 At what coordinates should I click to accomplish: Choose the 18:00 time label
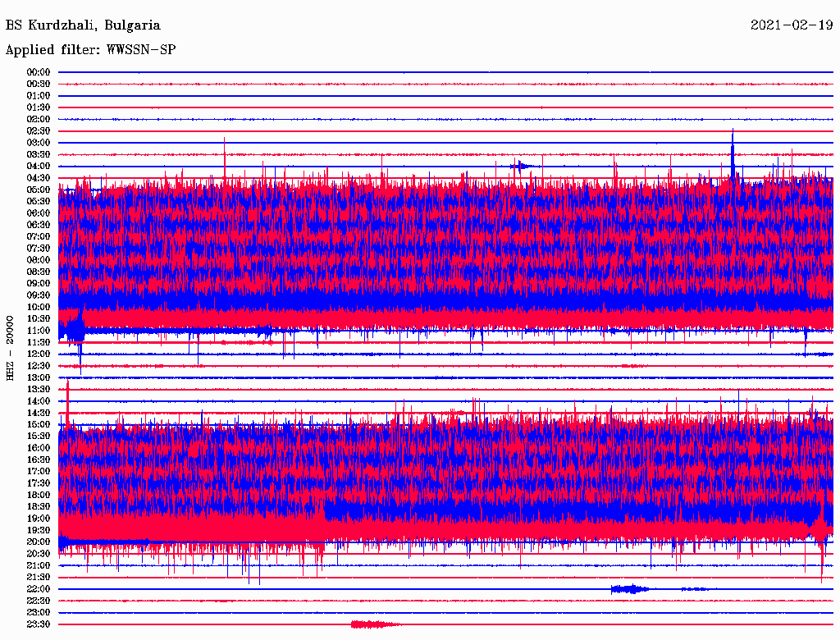(39, 495)
